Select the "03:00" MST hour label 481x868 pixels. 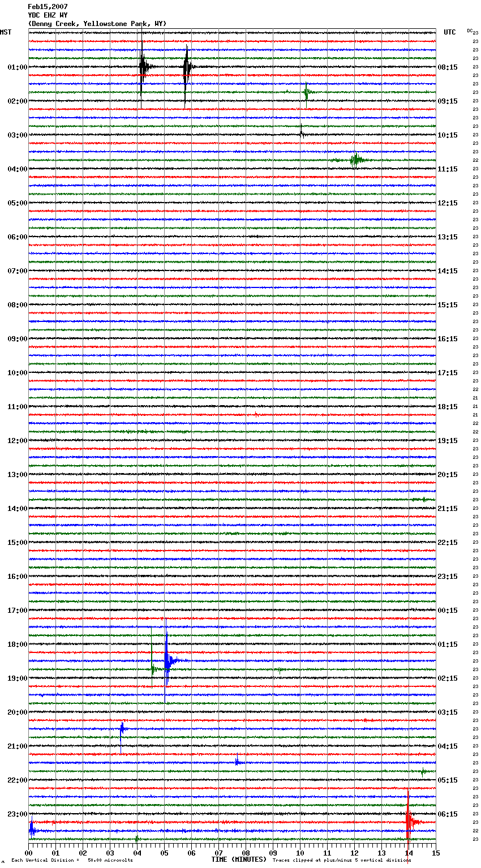[x=18, y=135]
